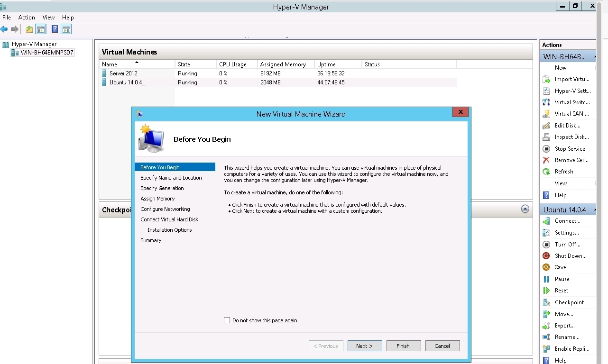Cancel the New Virtual Machine Wizard
Image resolution: width=608 pixels, height=364 pixels.
pyautogui.click(x=442, y=346)
